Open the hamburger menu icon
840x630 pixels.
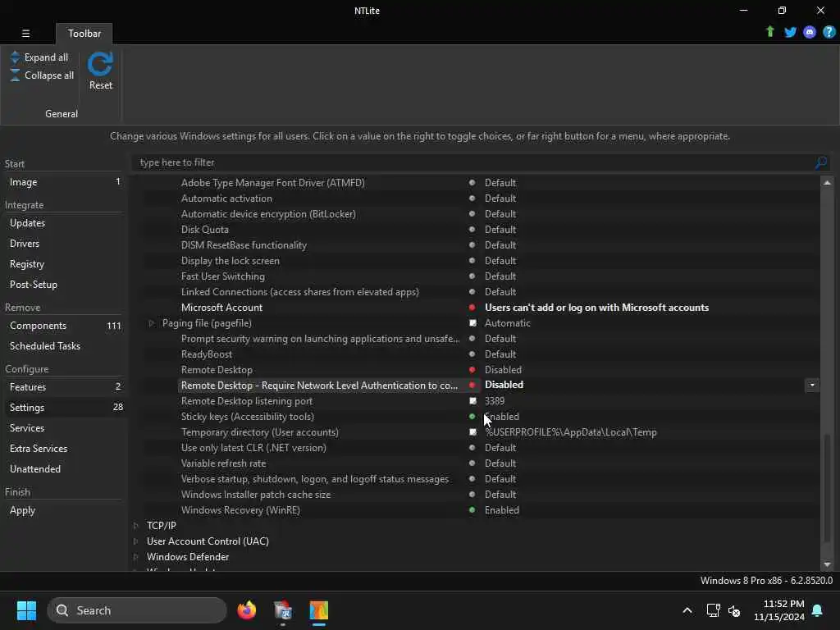(x=25, y=33)
